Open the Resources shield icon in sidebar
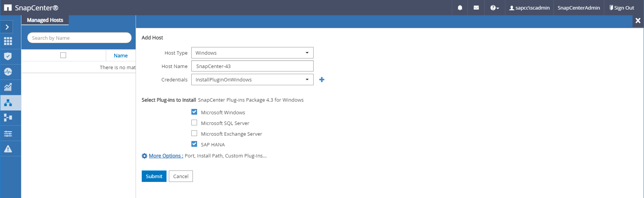This screenshot has width=644, height=198. pos(8,56)
